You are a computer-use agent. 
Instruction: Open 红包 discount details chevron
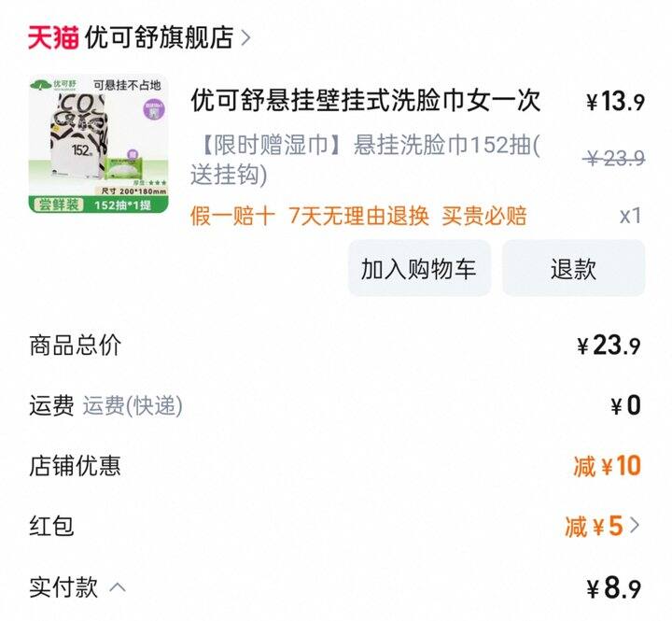tap(635, 525)
